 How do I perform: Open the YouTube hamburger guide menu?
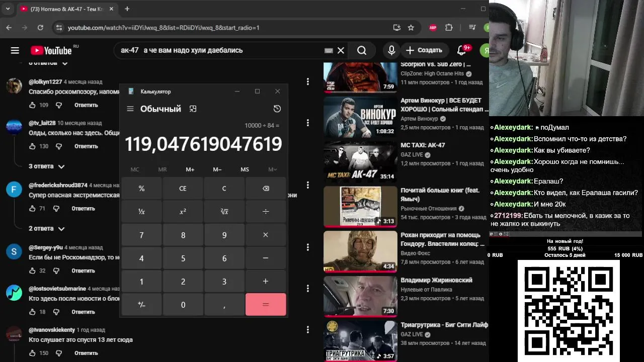(x=15, y=50)
